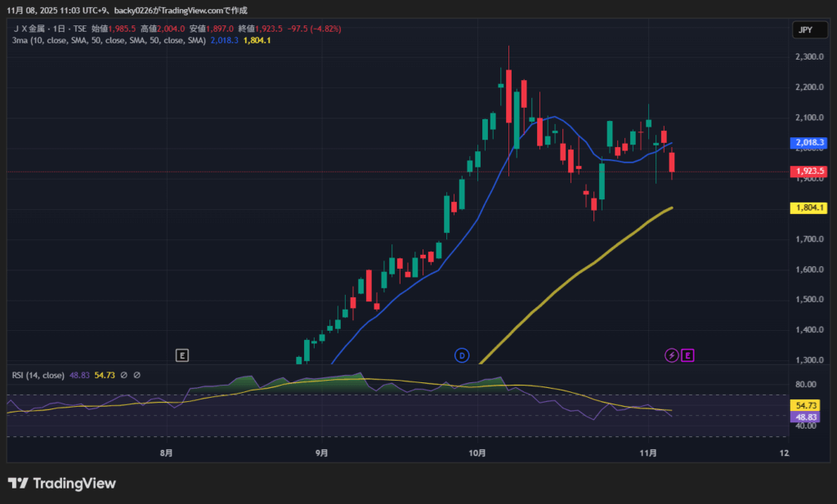Open the JPY currency selector
837x504 pixels.
click(x=803, y=30)
